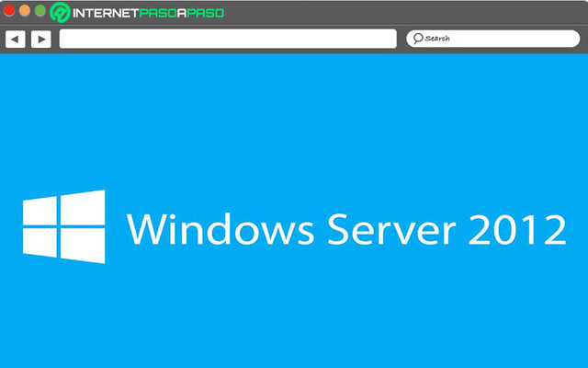Screen dimensions: 588x368
Task: Click the orange minimize window dot
Action: pyautogui.click(x=25, y=10)
